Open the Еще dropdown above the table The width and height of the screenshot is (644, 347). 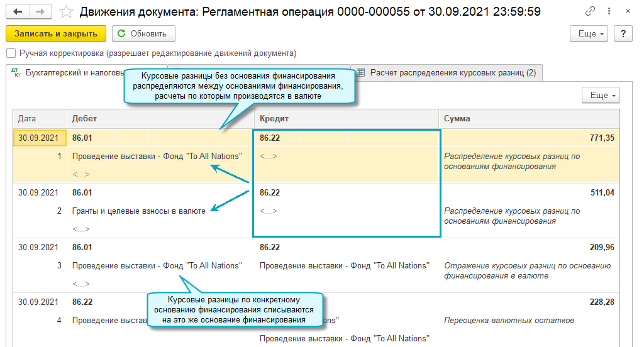[601, 96]
